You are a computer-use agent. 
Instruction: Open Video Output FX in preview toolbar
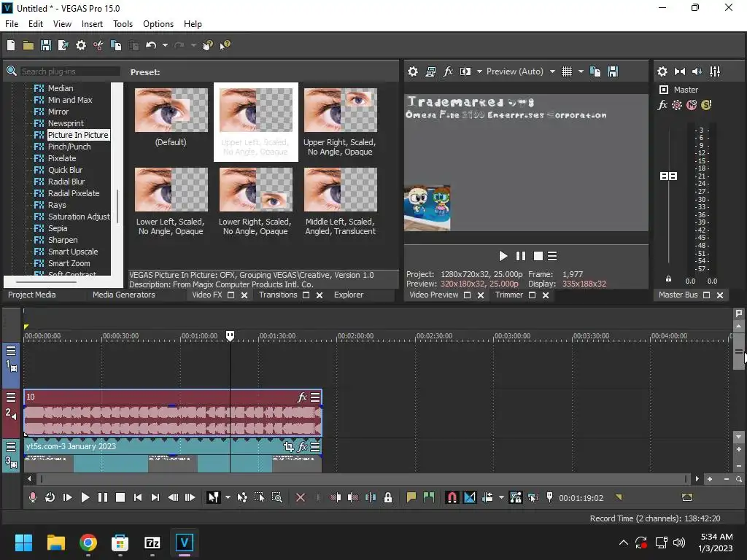click(x=448, y=71)
